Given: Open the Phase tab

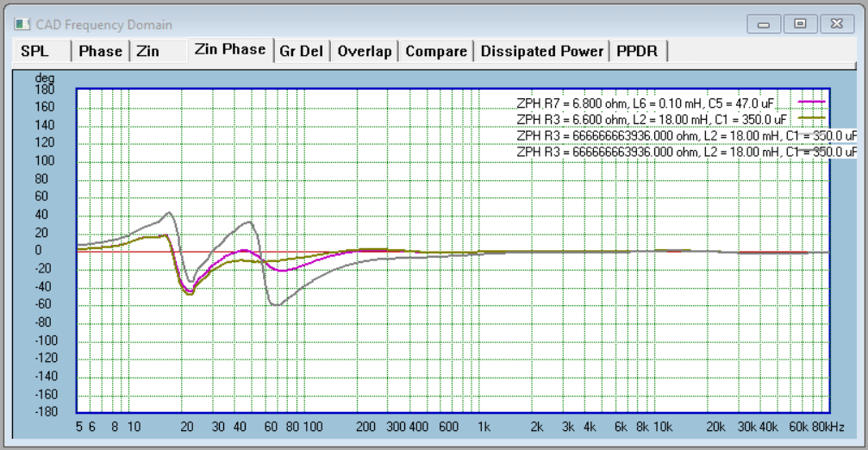Looking at the screenshot, I should pos(101,51).
